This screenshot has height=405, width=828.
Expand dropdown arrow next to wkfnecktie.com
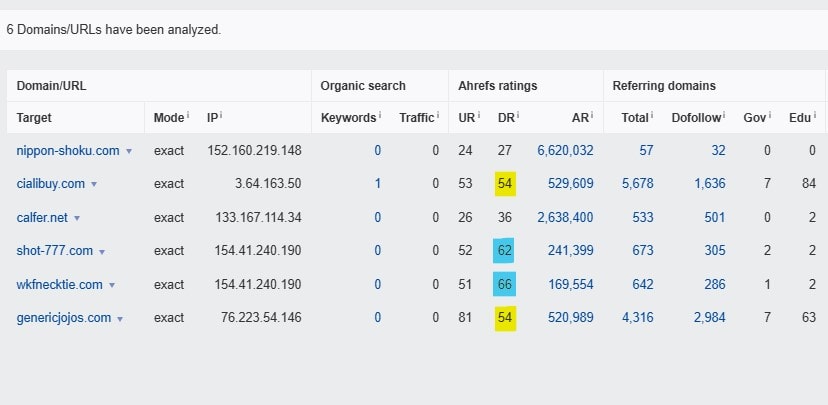112,286
